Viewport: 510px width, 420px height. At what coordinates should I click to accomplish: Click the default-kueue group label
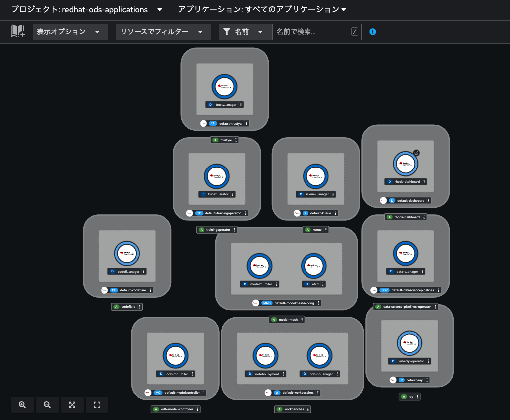click(x=317, y=213)
